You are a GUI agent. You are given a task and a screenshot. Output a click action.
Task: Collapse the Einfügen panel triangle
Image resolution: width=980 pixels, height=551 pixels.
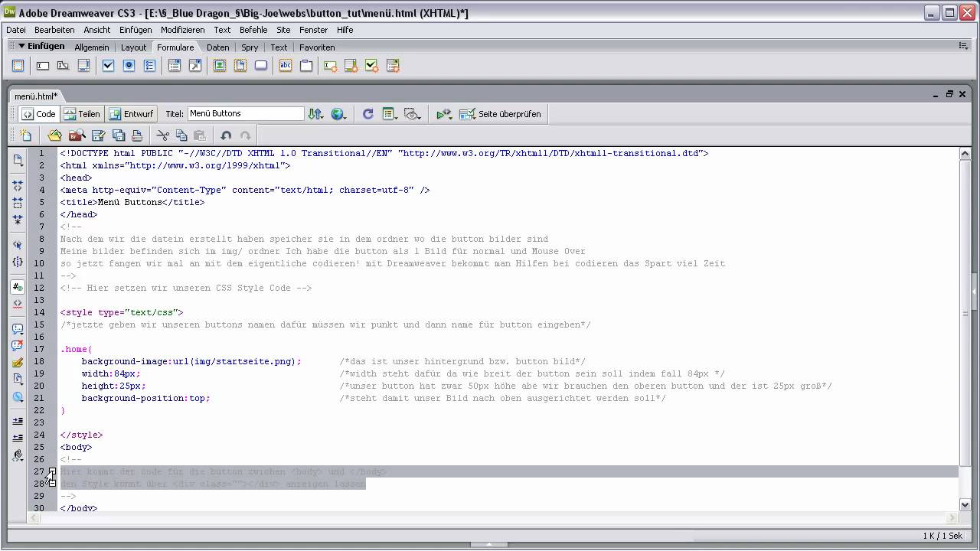[21, 46]
